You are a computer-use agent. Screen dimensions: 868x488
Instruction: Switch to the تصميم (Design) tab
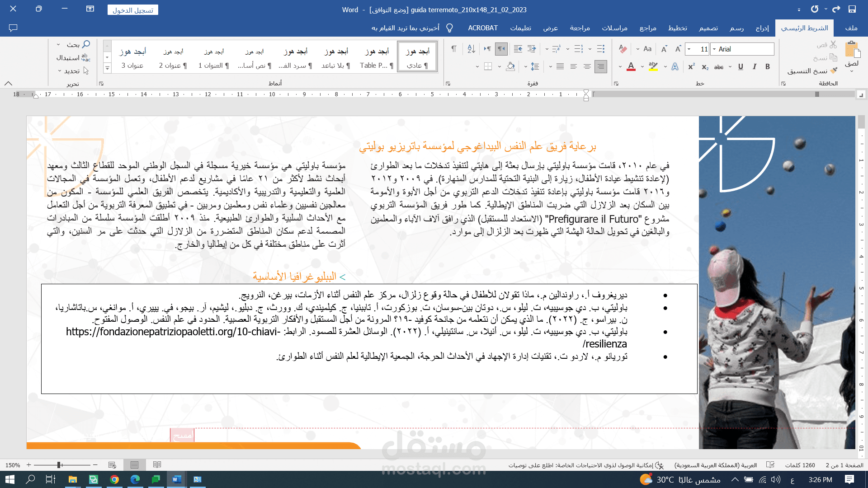tap(708, 28)
